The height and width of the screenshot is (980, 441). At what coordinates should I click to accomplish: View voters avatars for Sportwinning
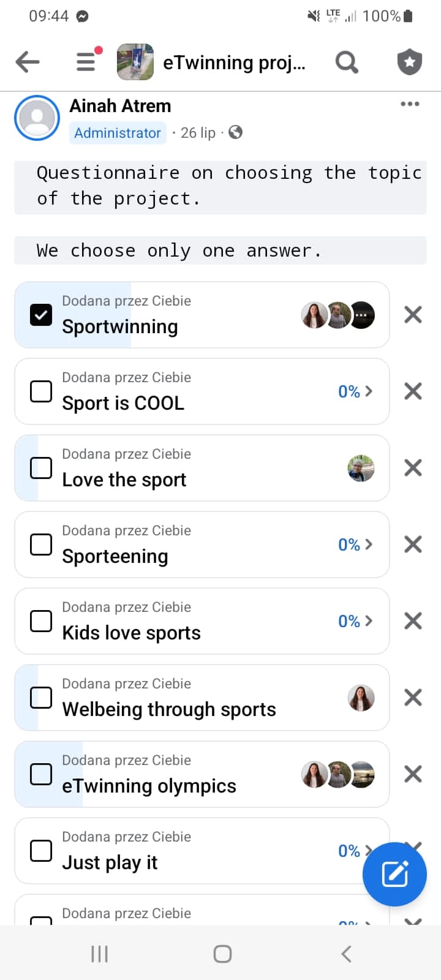click(337, 315)
